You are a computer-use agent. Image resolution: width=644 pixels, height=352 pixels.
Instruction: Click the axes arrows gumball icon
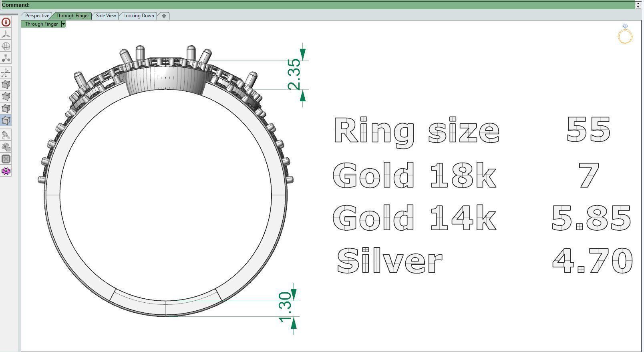pos(6,72)
